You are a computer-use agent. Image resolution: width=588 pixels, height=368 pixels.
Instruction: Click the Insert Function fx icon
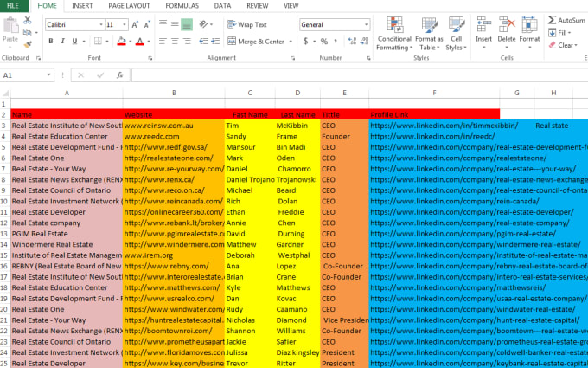pos(119,75)
